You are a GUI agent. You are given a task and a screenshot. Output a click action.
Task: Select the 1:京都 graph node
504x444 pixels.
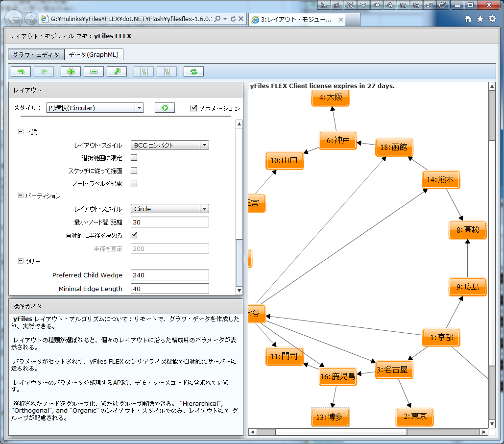pos(441,337)
